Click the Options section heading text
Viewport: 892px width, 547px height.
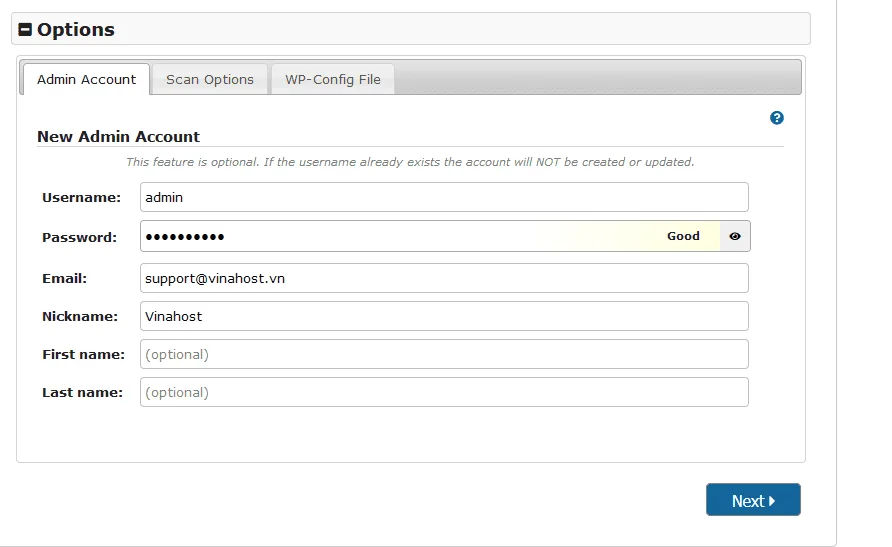76,30
